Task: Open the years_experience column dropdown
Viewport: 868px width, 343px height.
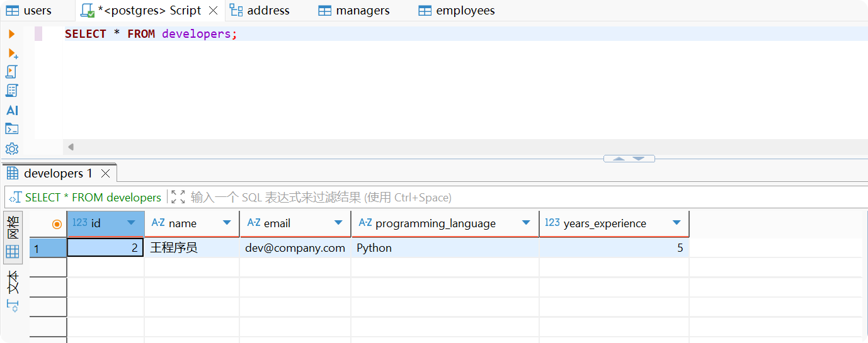Action: tap(677, 223)
